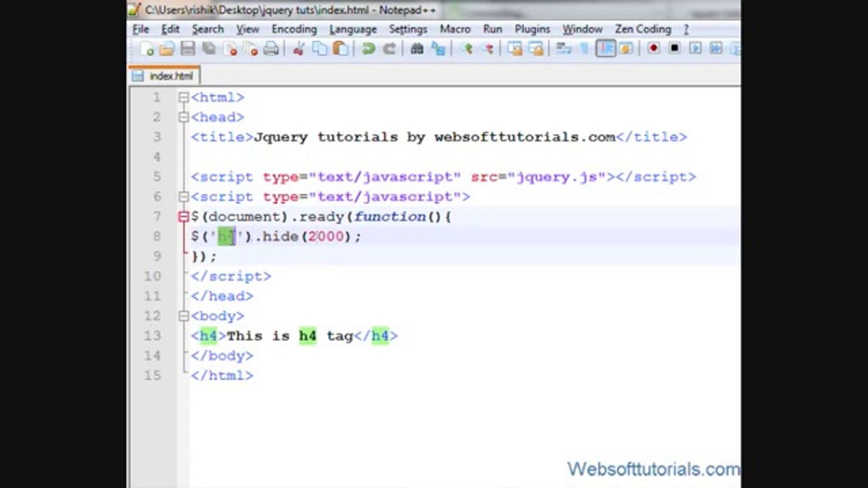Click the Open file folder icon
868x488 pixels.
[167, 49]
